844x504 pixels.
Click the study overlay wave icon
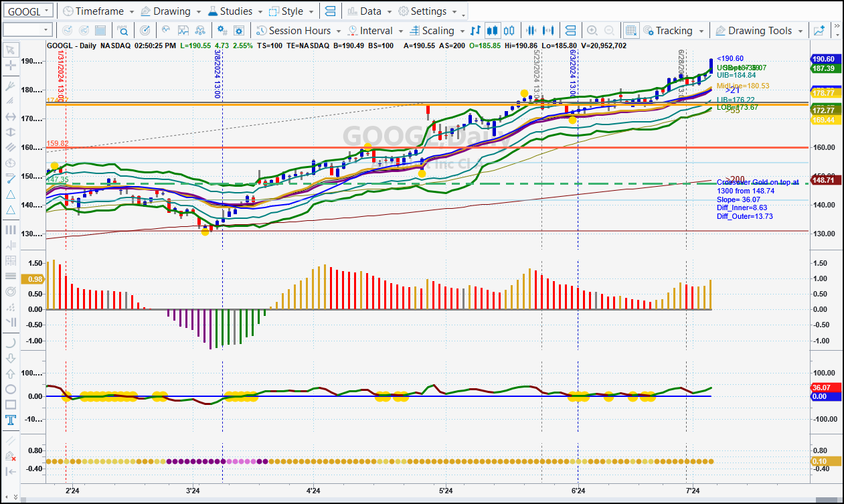(x=167, y=31)
